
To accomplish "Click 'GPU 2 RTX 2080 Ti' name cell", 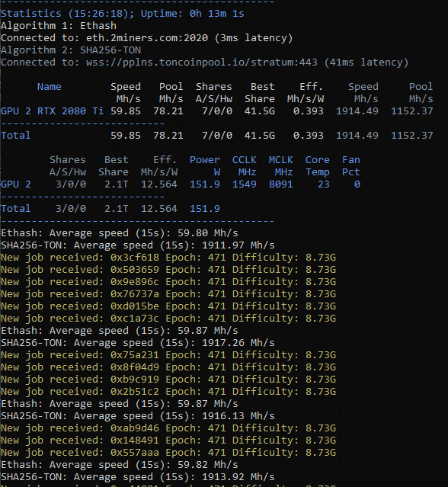I will click(52, 111).
